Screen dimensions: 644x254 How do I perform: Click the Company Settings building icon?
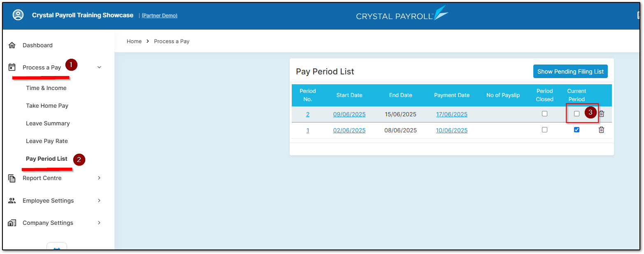(x=12, y=223)
